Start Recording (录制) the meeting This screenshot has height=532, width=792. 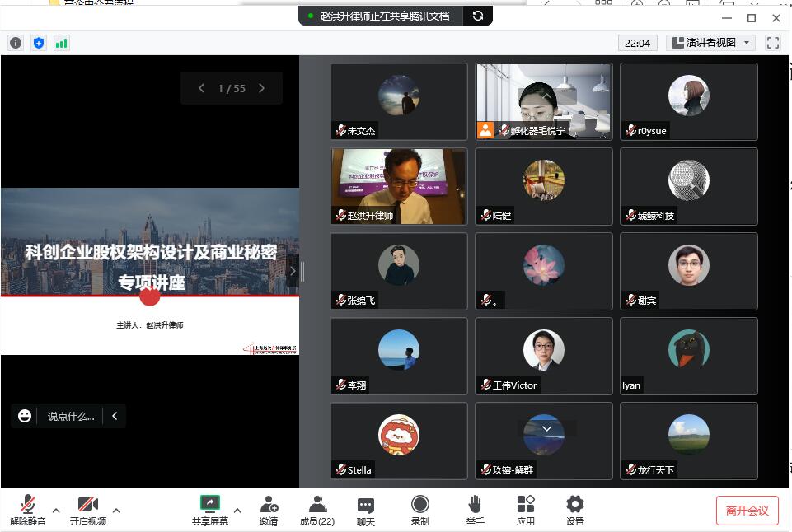[x=419, y=510]
